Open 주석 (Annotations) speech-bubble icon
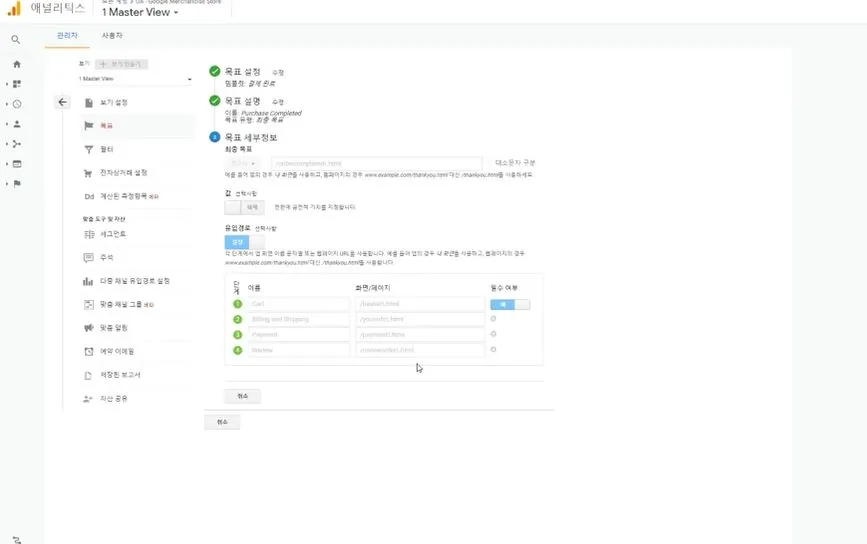 tap(88, 258)
